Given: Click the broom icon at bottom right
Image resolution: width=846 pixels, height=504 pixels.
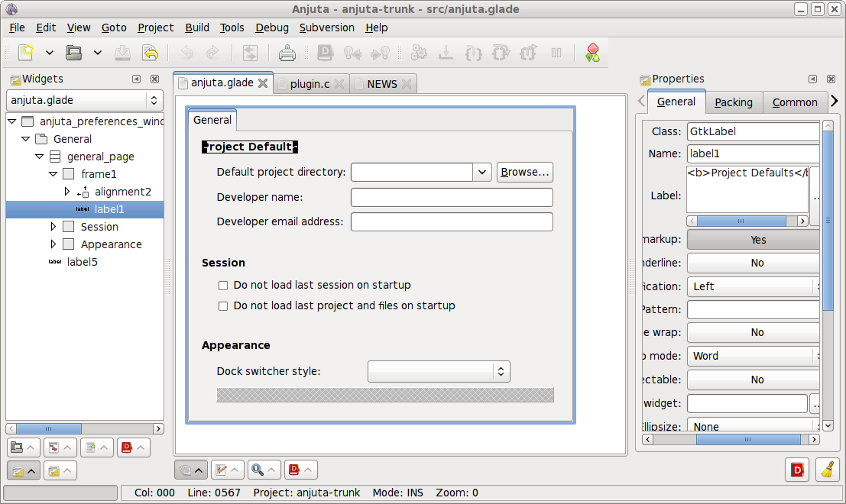Looking at the screenshot, I should (x=828, y=470).
